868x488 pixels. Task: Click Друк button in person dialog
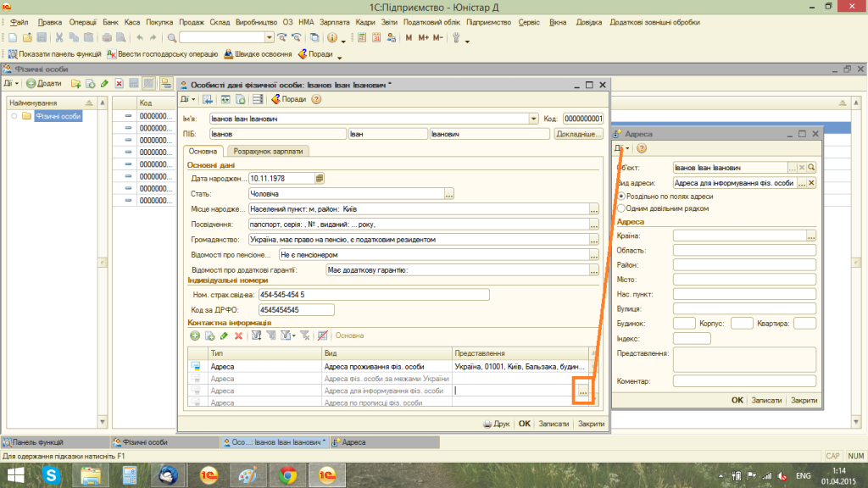497,424
